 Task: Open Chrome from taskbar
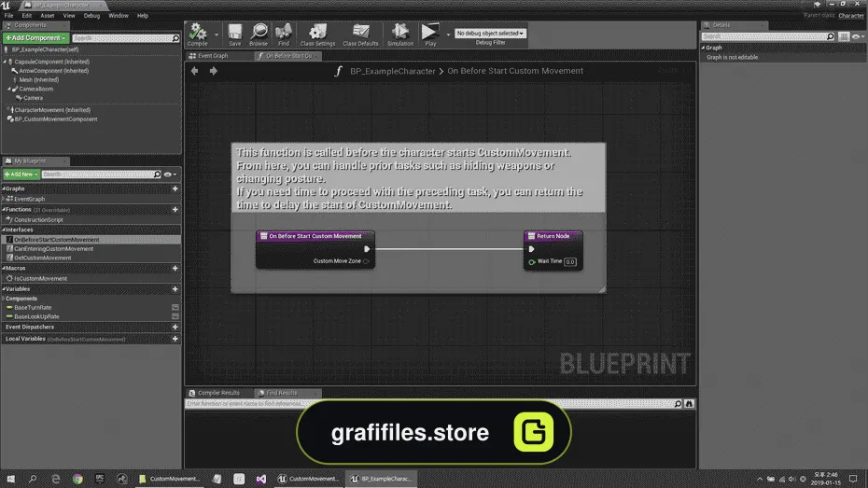tap(77, 479)
